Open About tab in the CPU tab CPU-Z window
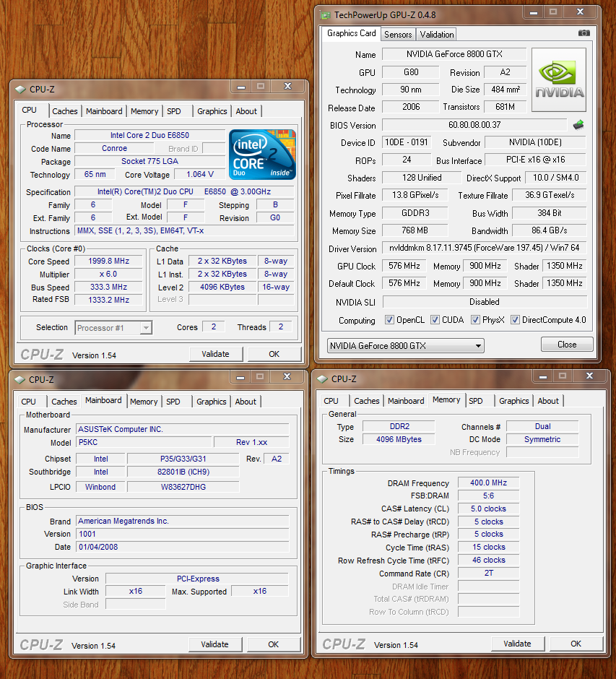This screenshot has height=679, width=616. pos(246,111)
